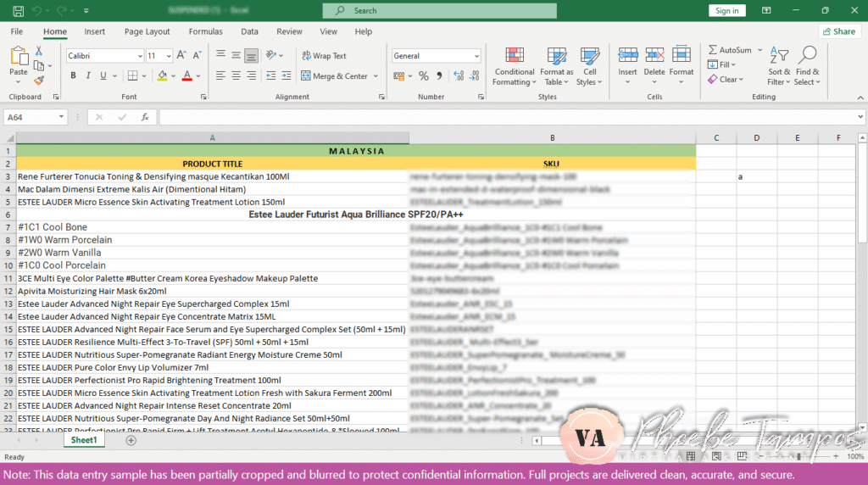
Task: Switch to the Data tab
Action: (249, 31)
